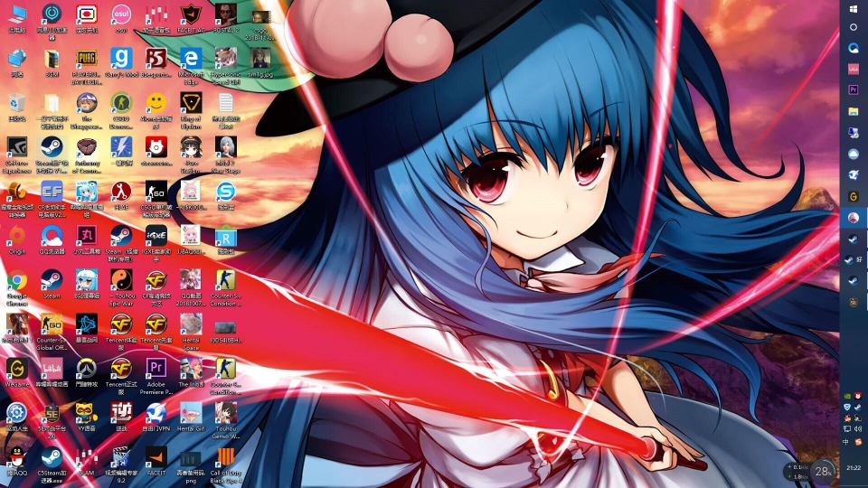Open the bilibili live streaming shortcut

coord(87,199)
